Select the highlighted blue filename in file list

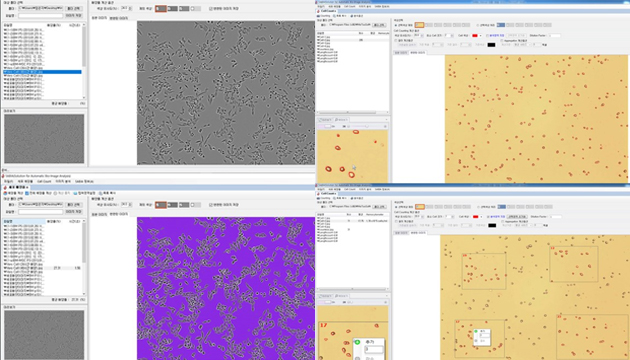pyautogui.click(x=43, y=72)
